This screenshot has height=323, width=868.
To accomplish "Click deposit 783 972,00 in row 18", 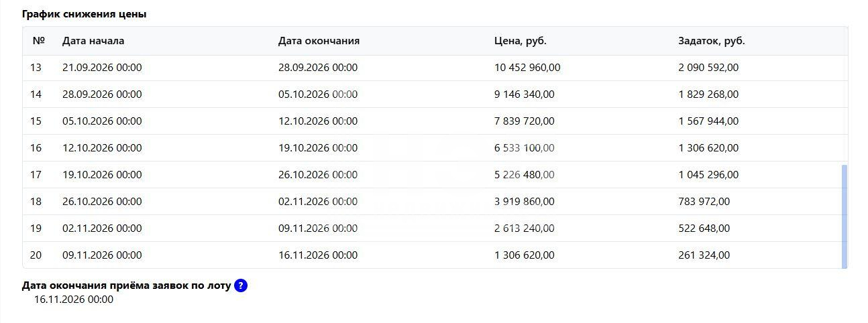I will (x=704, y=202).
